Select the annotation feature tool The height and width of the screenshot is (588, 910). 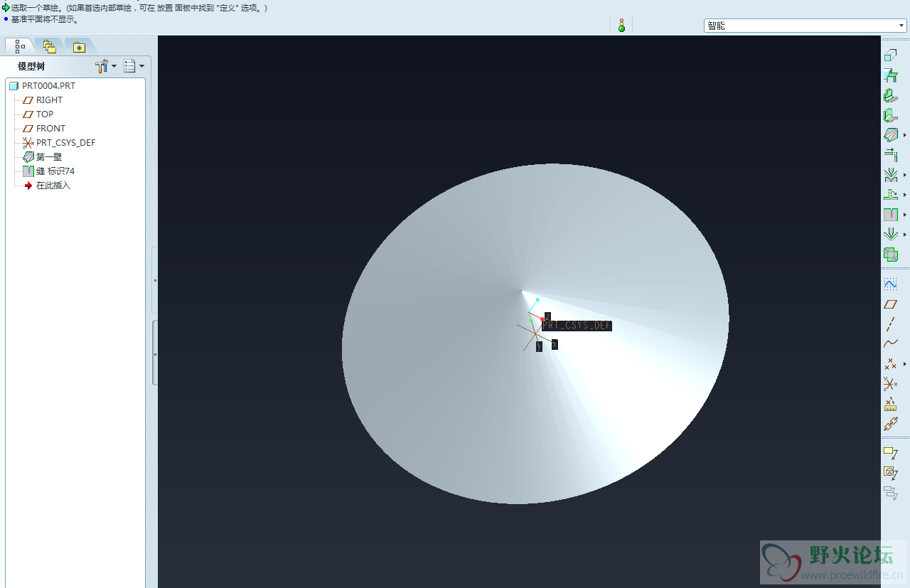[x=890, y=472]
